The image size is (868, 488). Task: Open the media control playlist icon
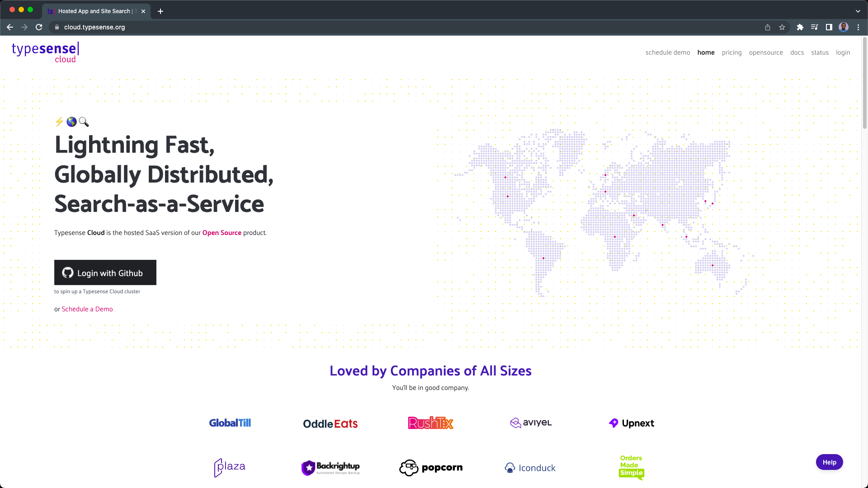pos(815,27)
